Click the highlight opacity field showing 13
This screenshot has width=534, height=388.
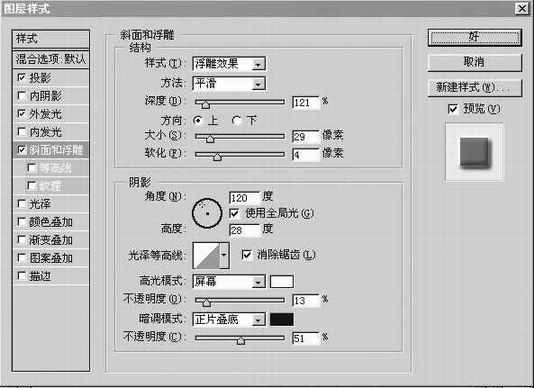[306, 300]
